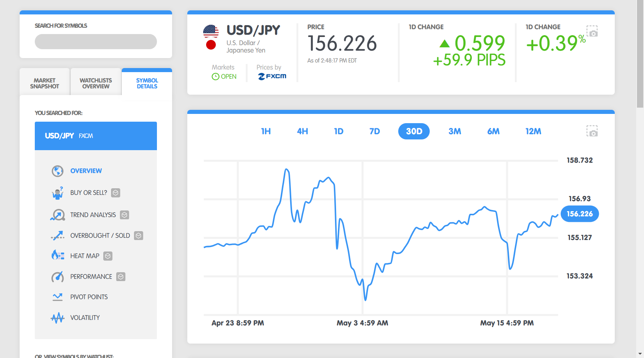Click the Heat Map flame icon
This screenshot has height=358, width=644.
point(57,256)
